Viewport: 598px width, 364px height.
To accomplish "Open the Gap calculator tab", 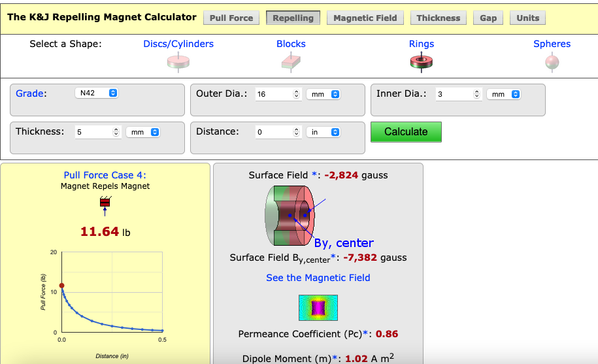I will tap(488, 18).
